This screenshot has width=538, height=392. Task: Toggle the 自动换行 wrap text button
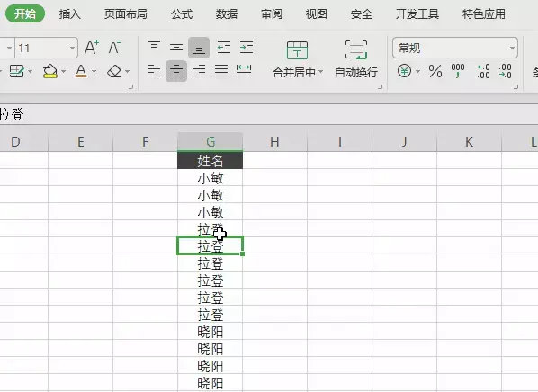click(356, 58)
